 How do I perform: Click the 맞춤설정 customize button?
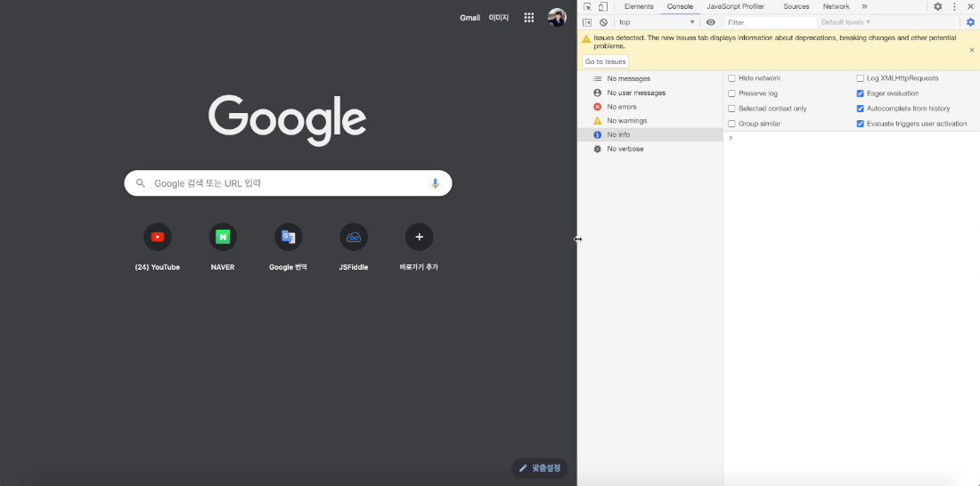(539, 468)
